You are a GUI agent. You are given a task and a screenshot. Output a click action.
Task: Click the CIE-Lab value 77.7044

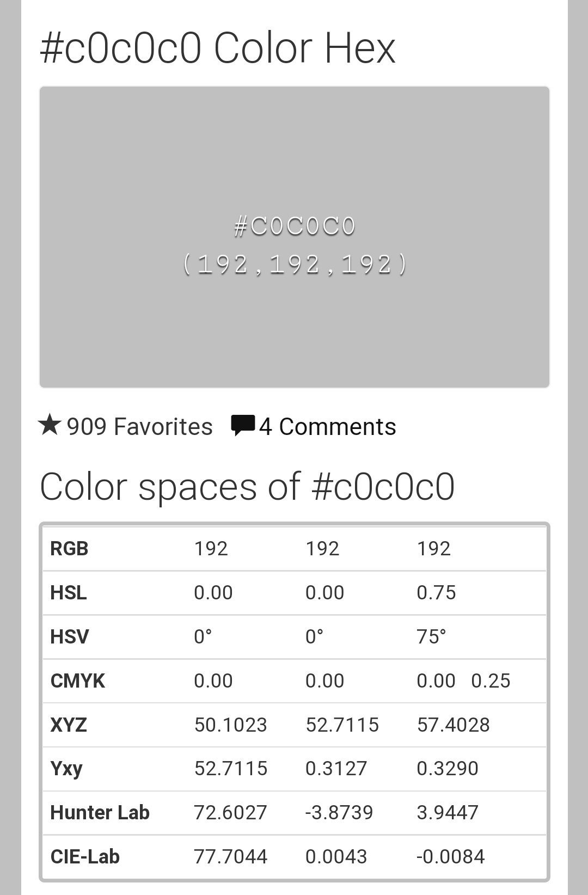coord(231,857)
